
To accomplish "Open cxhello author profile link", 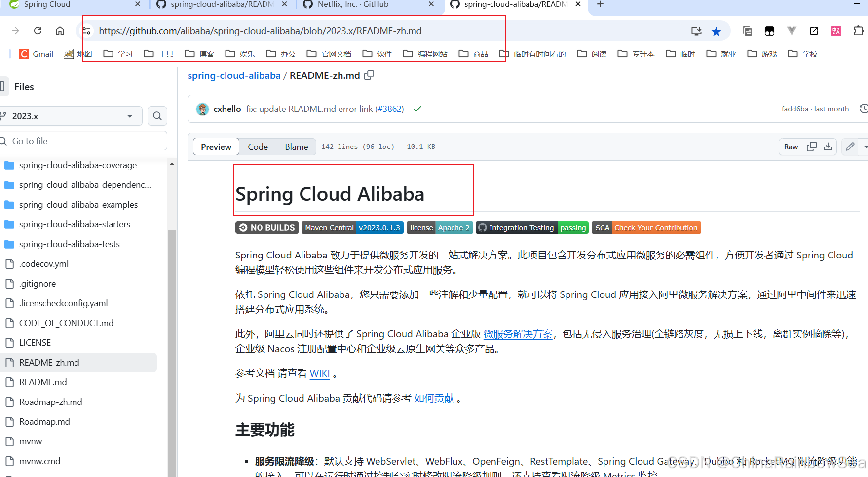I will (227, 109).
